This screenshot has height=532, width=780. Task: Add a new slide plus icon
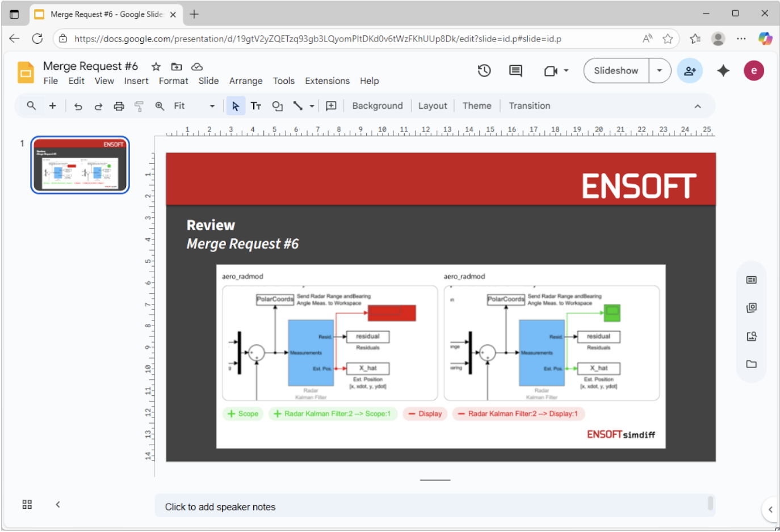coord(53,106)
